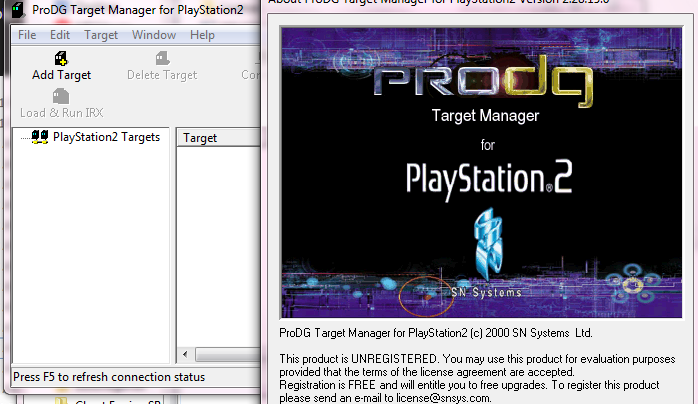
Task: Select the PlayStation2 Targets tree node
Action: pos(106,137)
